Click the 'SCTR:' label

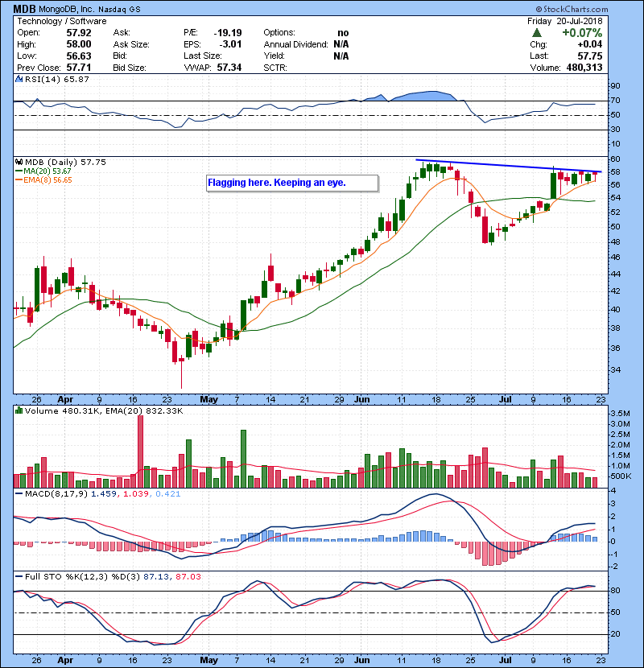(x=275, y=68)
